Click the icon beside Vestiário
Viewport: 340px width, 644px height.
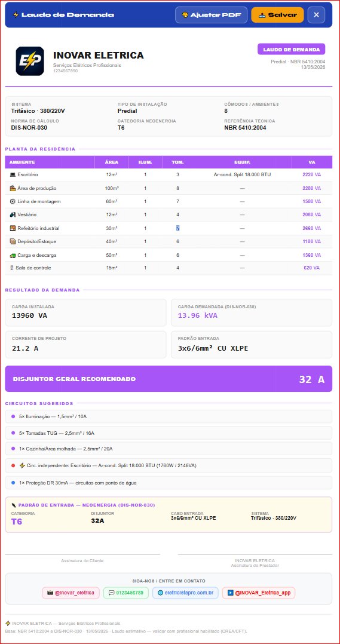[13, 215]
